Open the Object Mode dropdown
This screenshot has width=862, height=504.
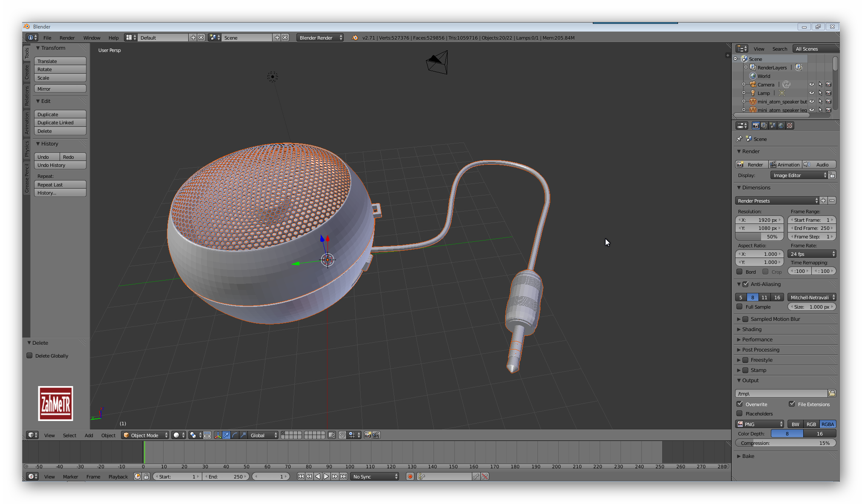coord(145,435)
